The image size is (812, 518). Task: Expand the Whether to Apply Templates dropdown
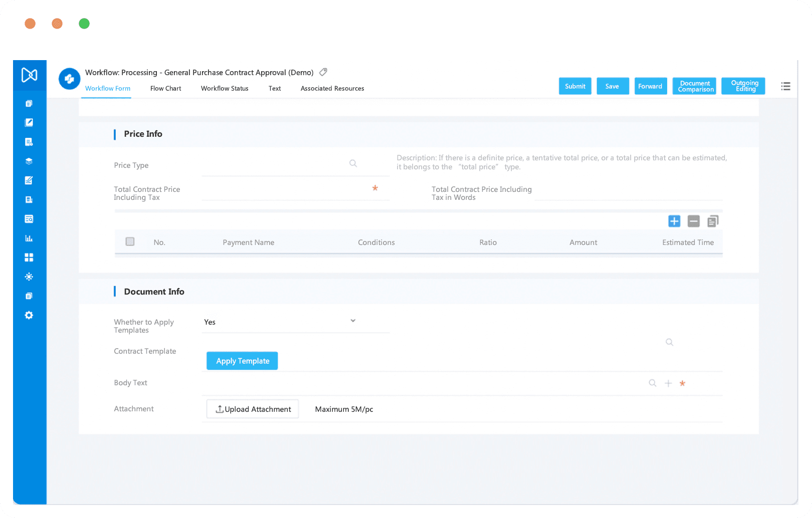click(353, 321)
